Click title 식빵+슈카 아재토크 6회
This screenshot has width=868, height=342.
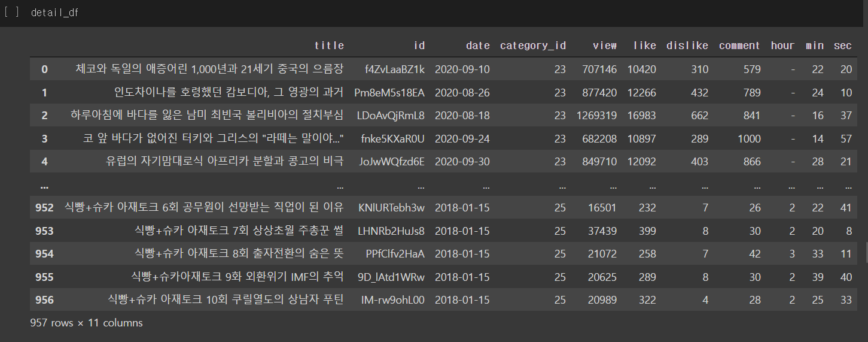pos(204,208)
